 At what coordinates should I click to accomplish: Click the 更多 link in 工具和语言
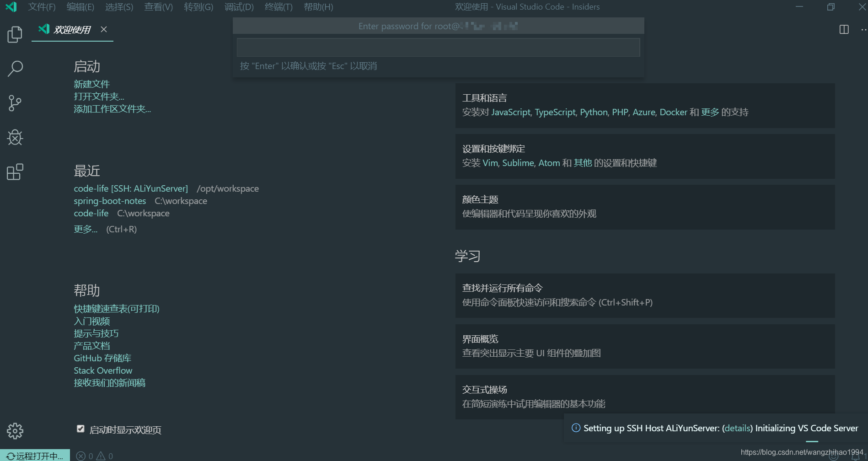[x=710, y=112]
